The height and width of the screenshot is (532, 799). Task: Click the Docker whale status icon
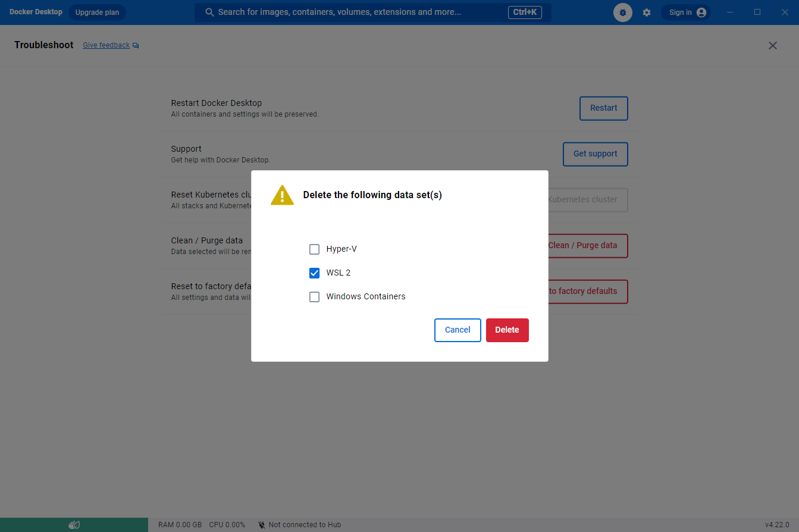(x=74, y=525)
